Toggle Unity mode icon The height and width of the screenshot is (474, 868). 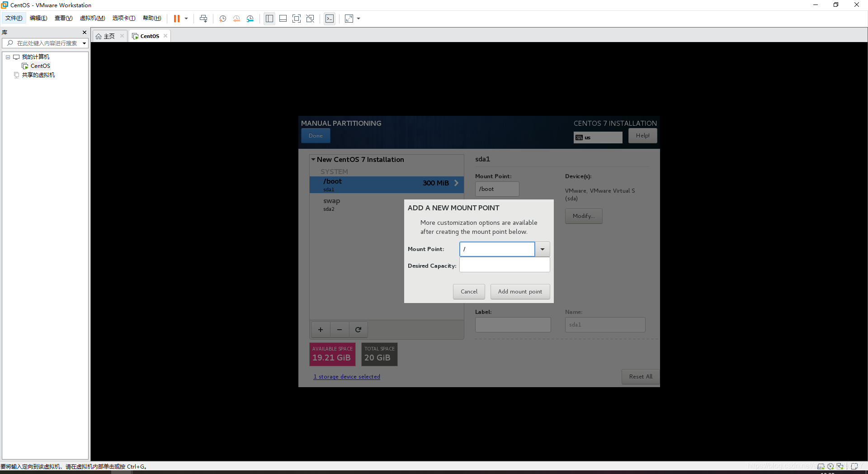coord(310,19)
